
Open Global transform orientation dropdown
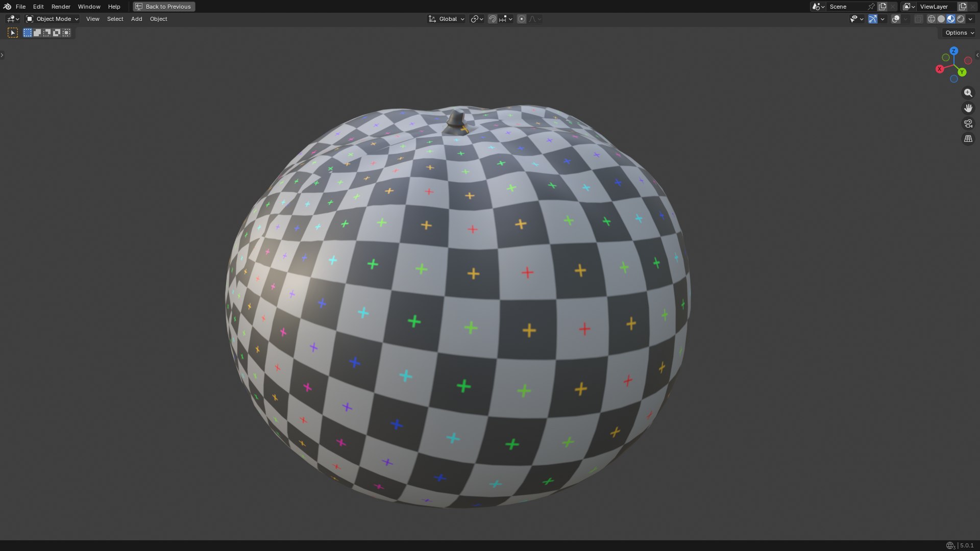(446, 19)
